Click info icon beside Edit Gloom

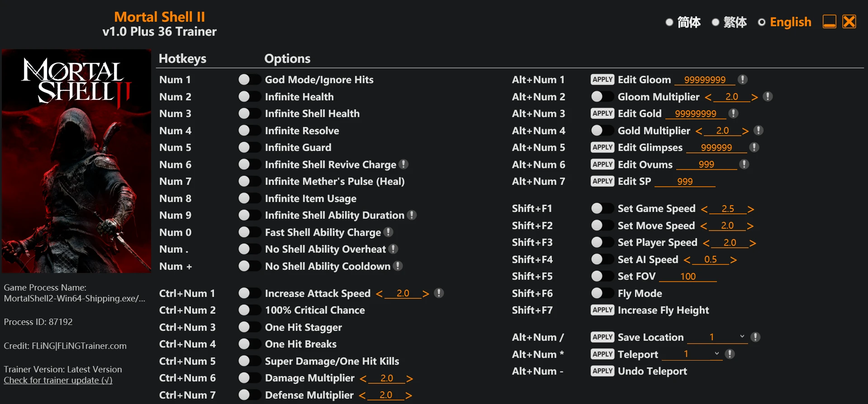742,80
